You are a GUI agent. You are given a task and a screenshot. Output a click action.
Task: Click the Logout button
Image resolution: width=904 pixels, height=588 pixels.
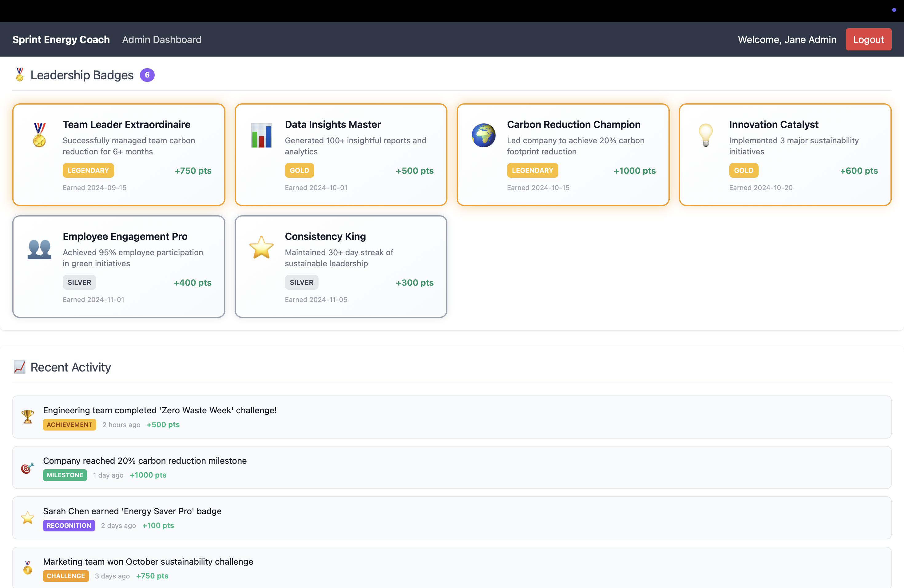[868, 39]
